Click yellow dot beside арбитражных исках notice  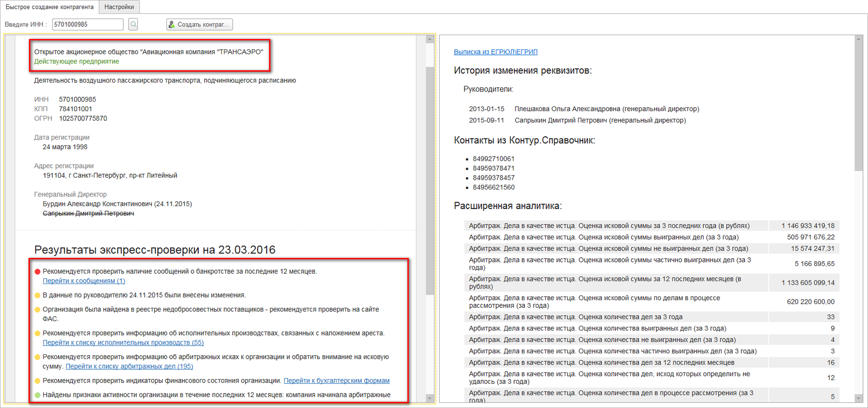(x=37, y=357)
